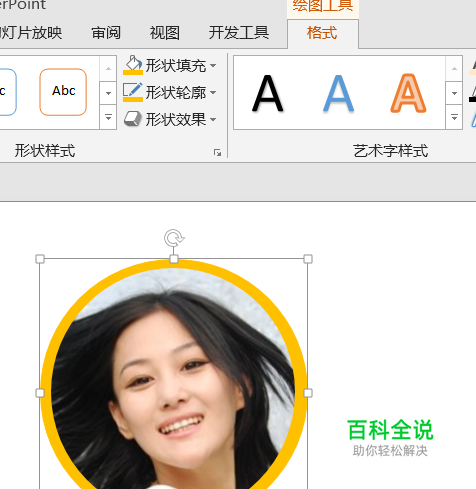Click the top-right resize handle of the picture
The width and height of the screenshot is (476, 489).
(308, 259)
